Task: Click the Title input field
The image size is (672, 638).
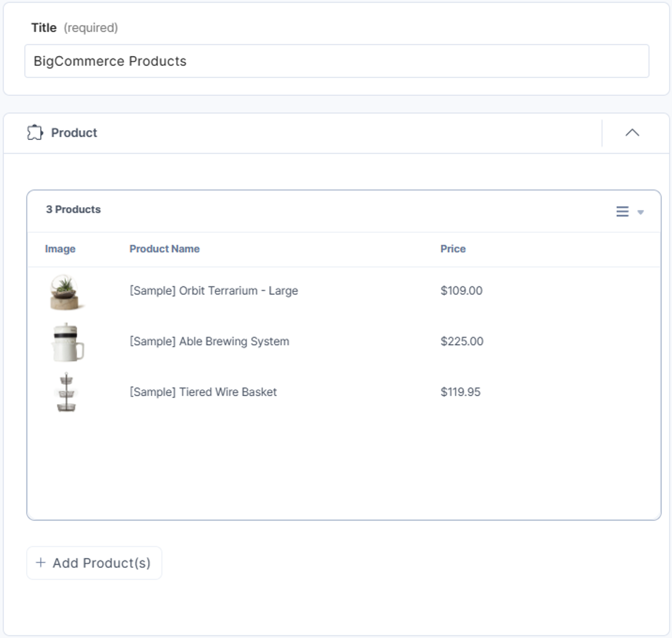Action: pos(337,61)
